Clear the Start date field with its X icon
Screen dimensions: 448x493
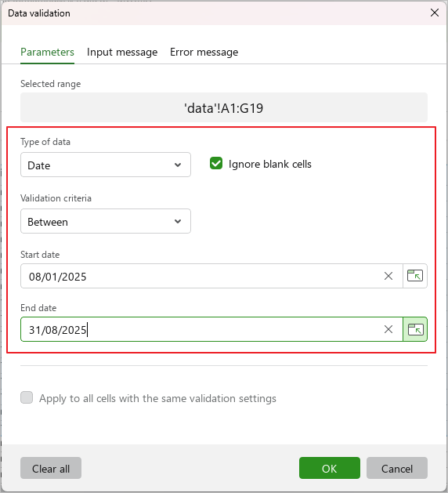click(388, 276)
